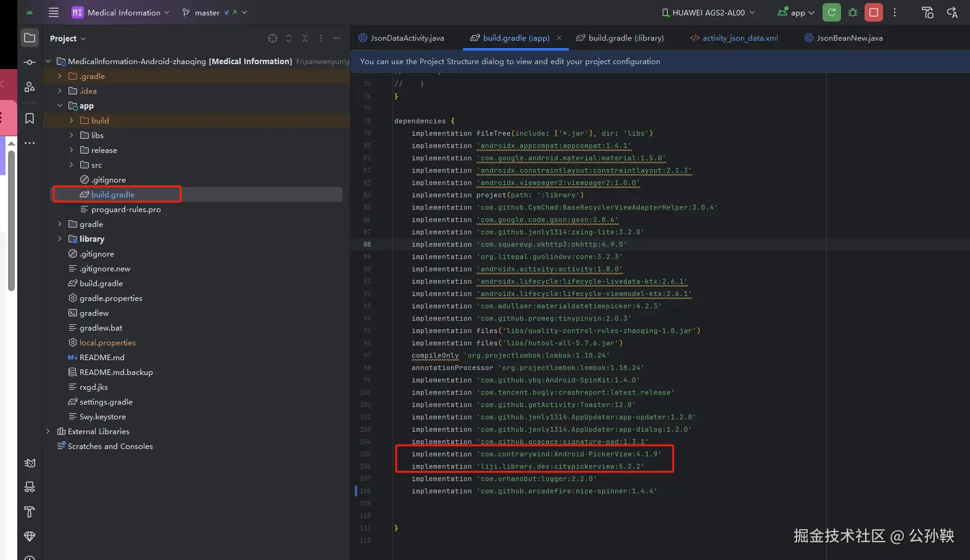Expand the library module
The image size is (970, 560).
point(60,239)
